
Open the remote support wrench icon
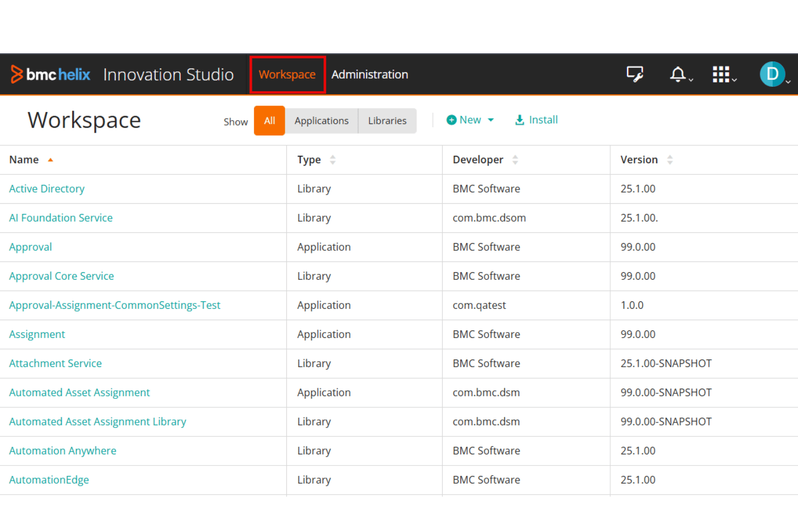(x=635, y=74)
